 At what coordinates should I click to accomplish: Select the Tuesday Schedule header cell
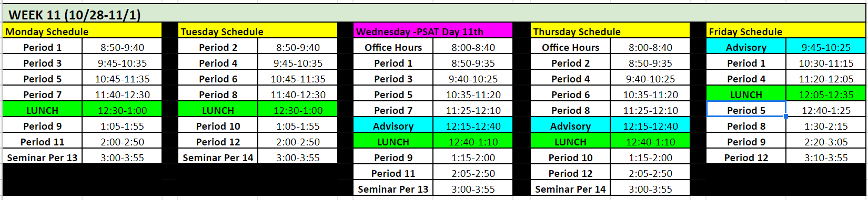(x=258, y=31)
